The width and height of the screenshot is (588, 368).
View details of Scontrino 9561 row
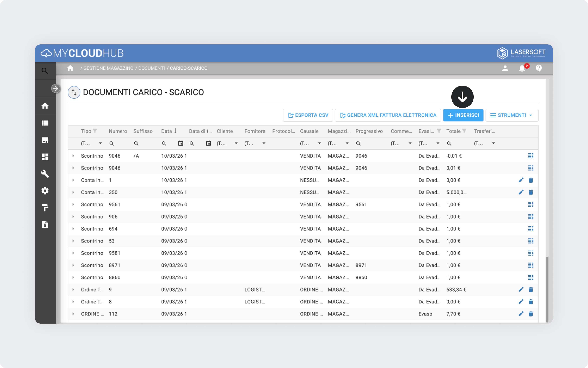click(531, 204)
